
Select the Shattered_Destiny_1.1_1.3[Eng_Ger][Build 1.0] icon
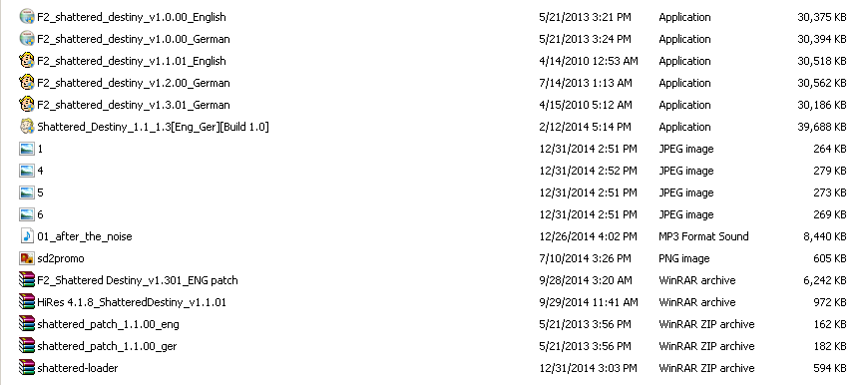click(27, 126)
